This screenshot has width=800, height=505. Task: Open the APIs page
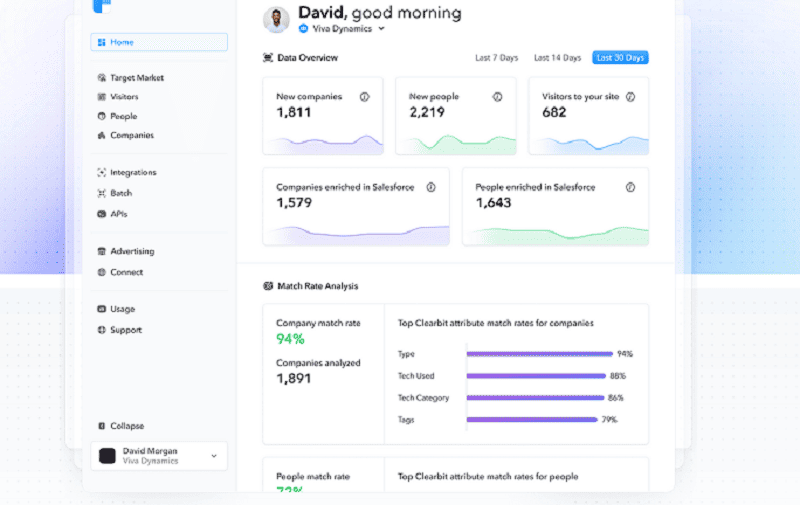tap(118, 214)
